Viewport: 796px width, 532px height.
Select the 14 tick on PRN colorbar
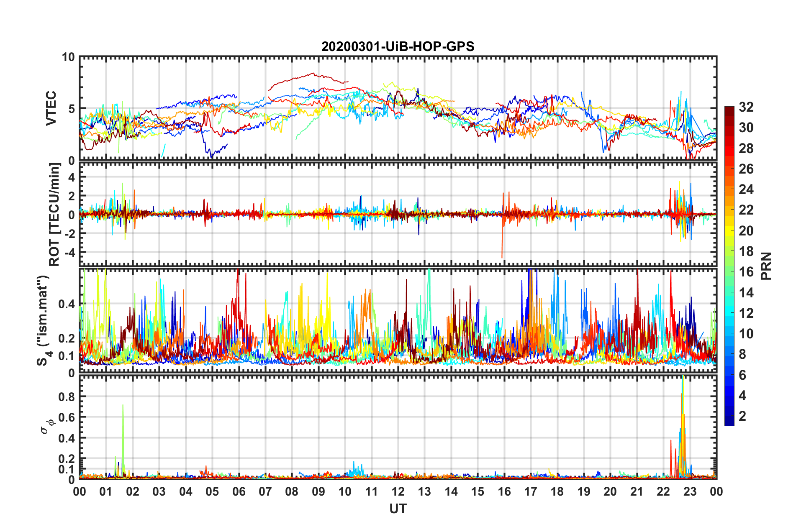click(746, 293)
